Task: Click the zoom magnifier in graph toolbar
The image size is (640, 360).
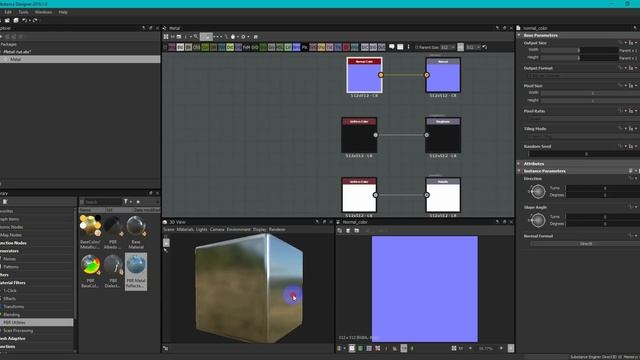Action: coord(196,37)
